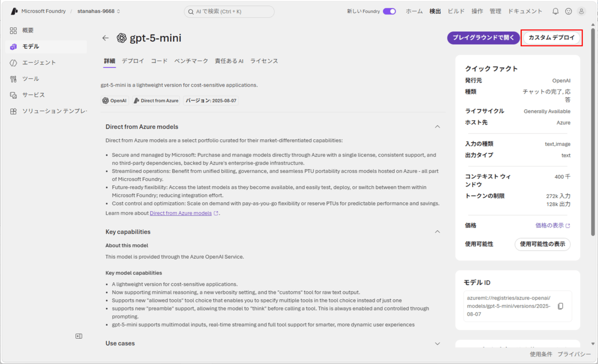This screenshot has height=364, width=598.
Task: Switch to the ベンチマーク tab
Action: 191,61
